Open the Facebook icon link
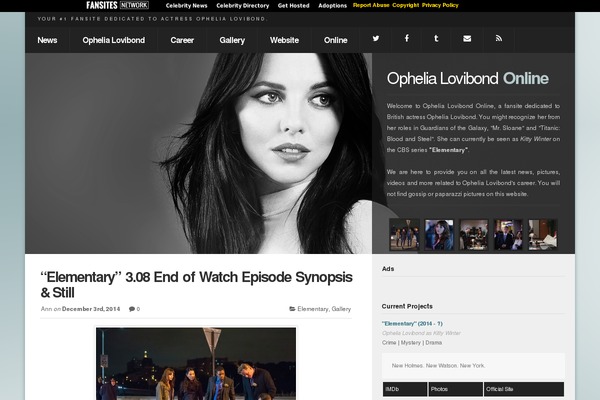The width and height of the screenshot is (600, 400). point(406,38)
